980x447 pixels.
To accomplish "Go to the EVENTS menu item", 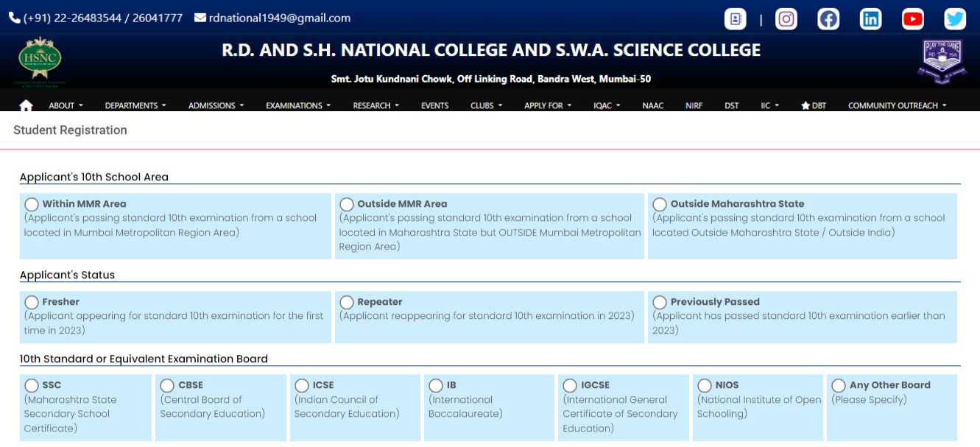I will 434,106.
